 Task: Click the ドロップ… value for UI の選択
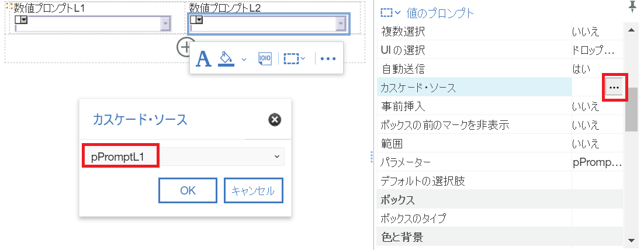593,50
